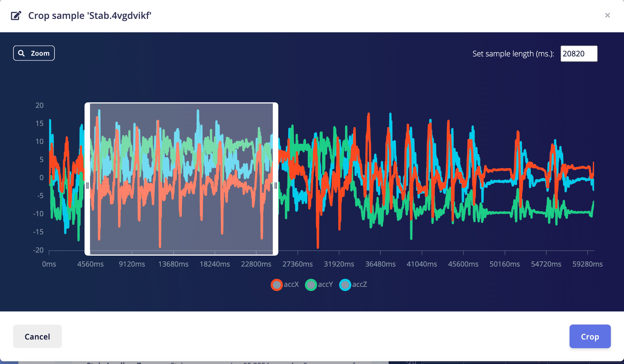Toggle the accY legend series
This screenshot has width=624, height=364.
coord(319,285)
